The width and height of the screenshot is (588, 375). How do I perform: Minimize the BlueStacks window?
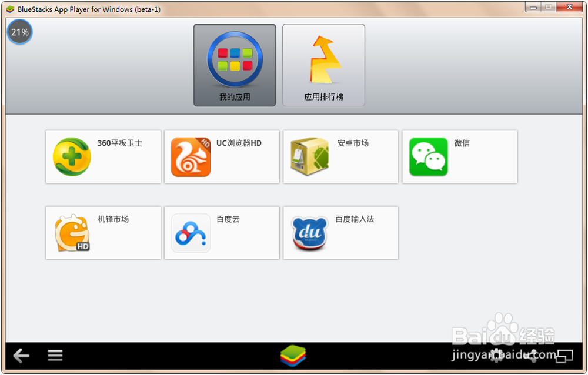point(533,7)
